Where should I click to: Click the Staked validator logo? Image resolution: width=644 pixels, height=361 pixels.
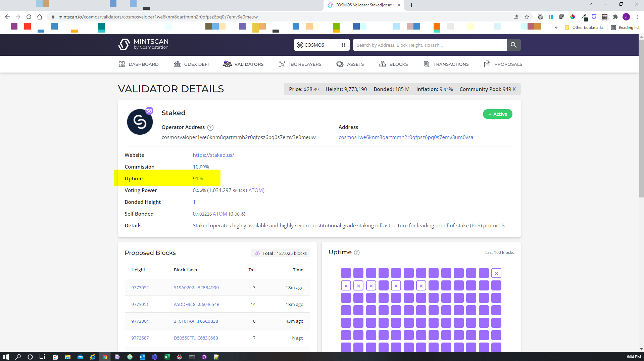click(140, 122)
